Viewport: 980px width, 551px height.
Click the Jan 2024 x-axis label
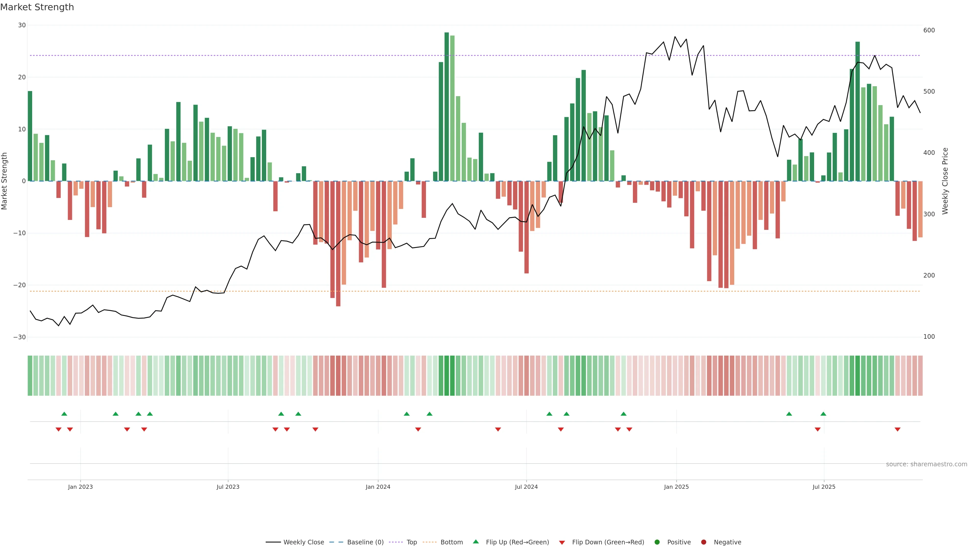tap(378, 487)
